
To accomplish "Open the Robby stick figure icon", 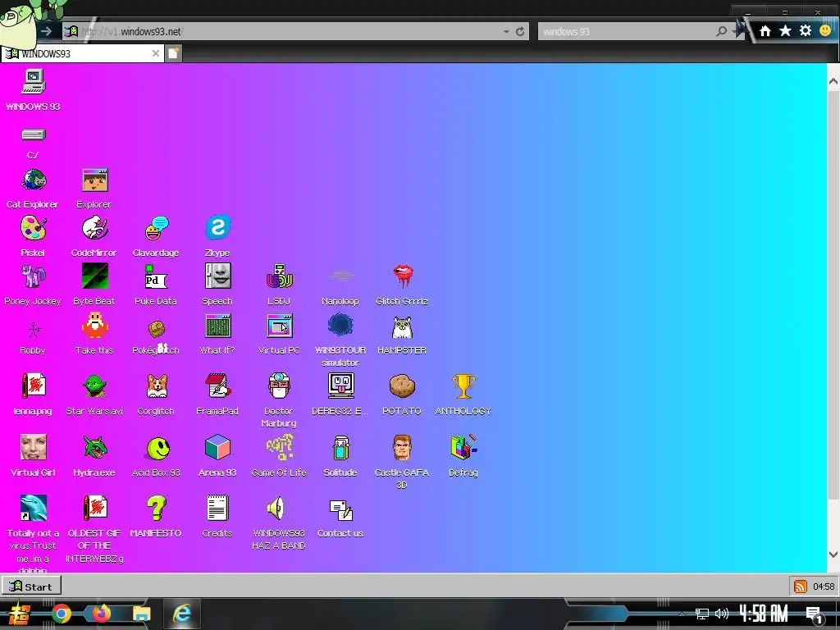I will point(34,330).
